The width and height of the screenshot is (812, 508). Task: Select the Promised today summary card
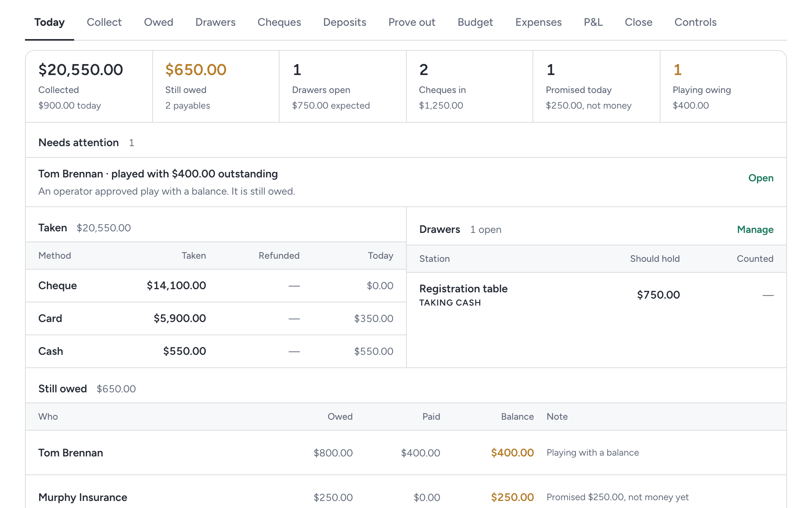(597, 86)
